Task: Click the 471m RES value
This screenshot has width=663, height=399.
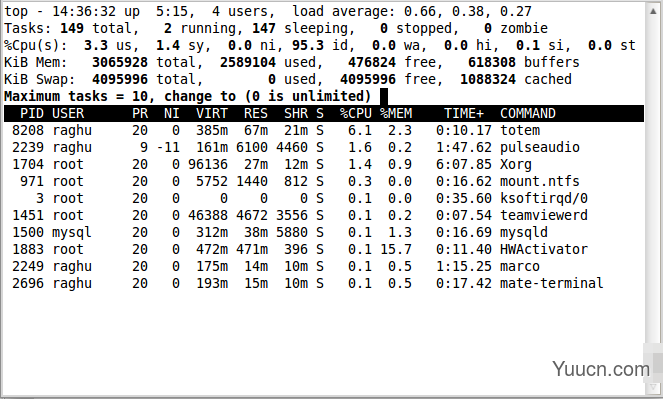Action: (252, 249)
